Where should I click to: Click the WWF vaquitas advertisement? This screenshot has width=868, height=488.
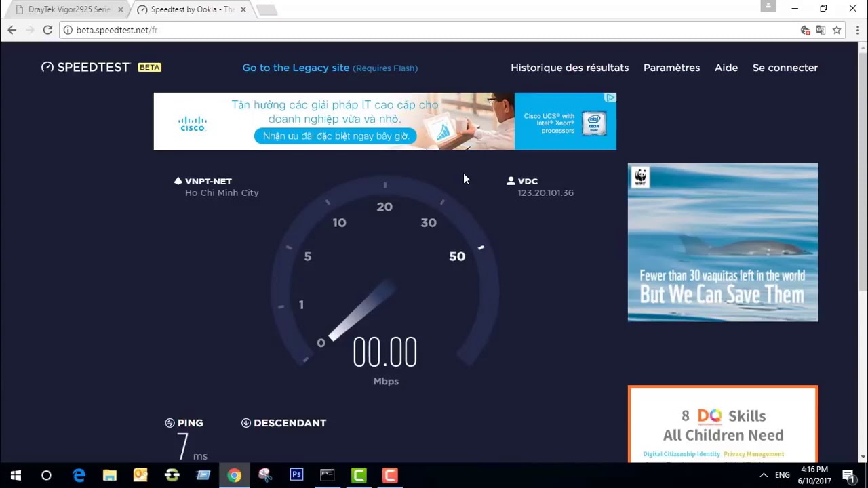tap(723, 242)
